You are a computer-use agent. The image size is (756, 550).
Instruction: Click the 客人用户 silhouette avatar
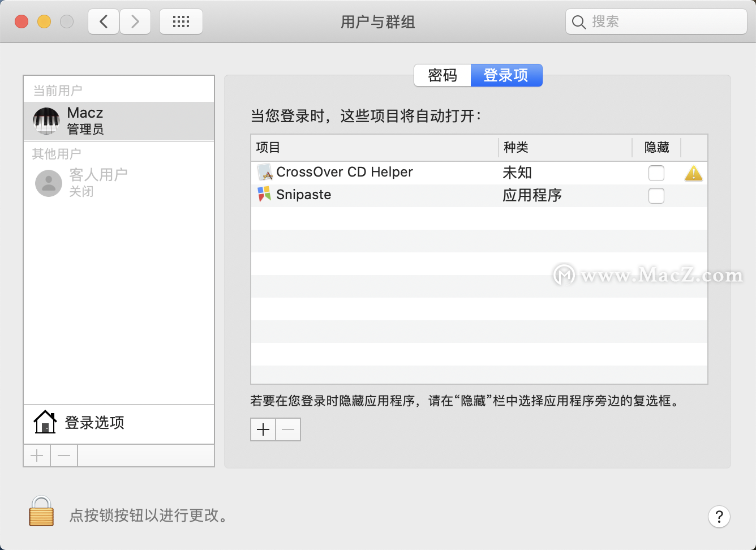pos(49,183)
